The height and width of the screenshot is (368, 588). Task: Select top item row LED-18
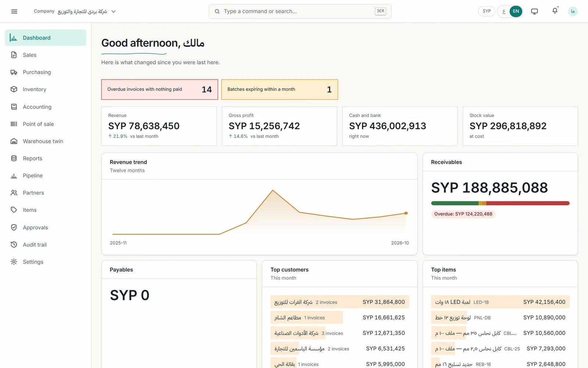point(500,302)
